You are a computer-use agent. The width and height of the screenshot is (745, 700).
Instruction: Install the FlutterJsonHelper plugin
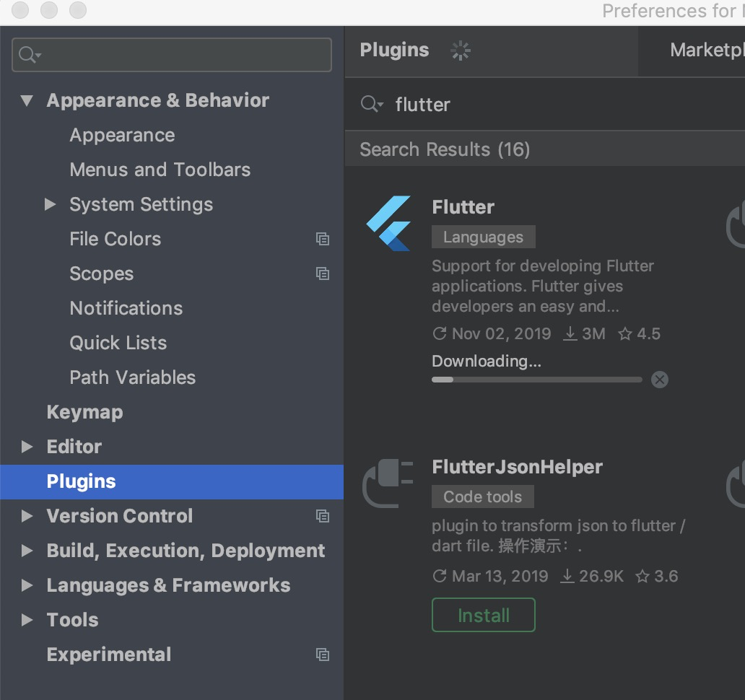[483, 615]
